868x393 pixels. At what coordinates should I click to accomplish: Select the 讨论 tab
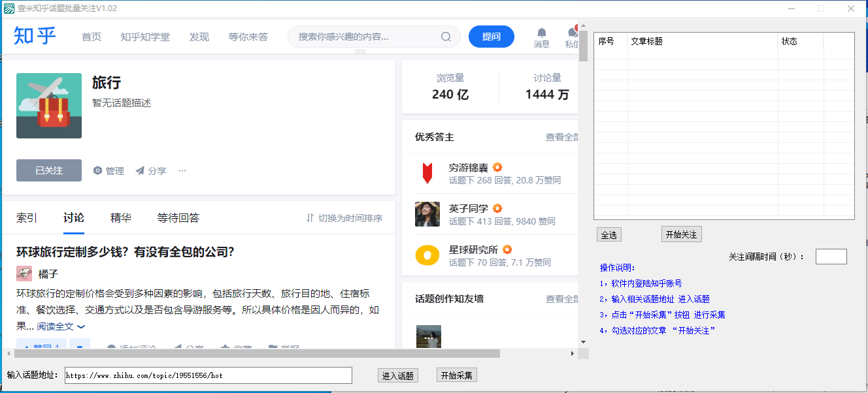(74, 218)
